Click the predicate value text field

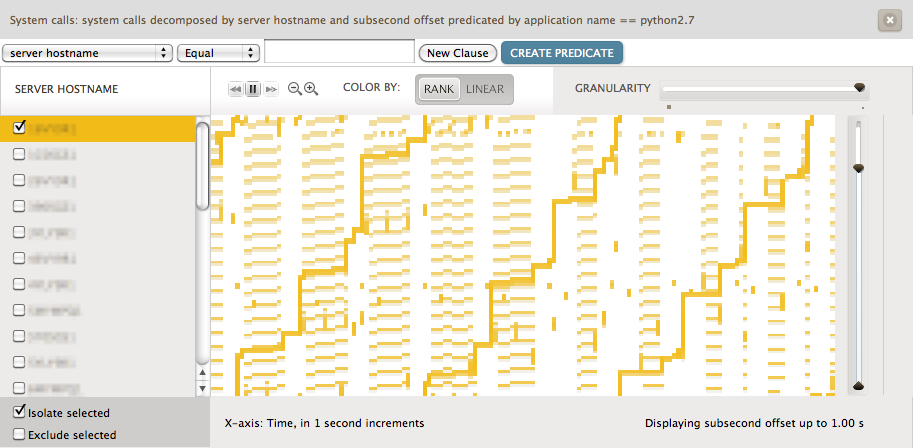[339, 53]
